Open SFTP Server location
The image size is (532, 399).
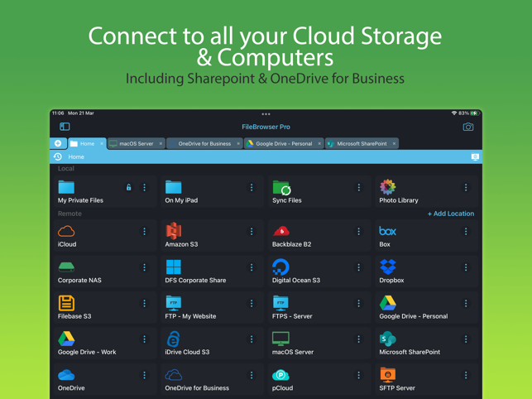(426, 379)
